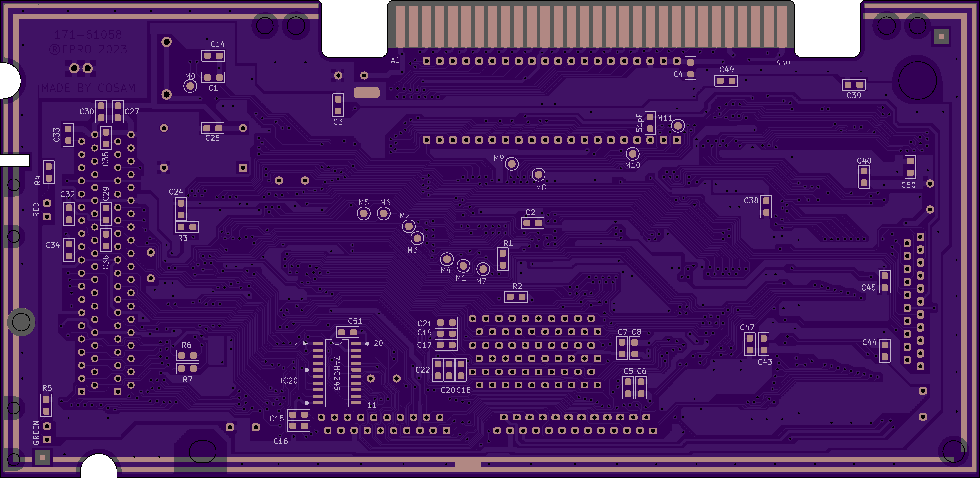Select resistor R1 footprint
The image size is (980, 478).
click(503, 259)
